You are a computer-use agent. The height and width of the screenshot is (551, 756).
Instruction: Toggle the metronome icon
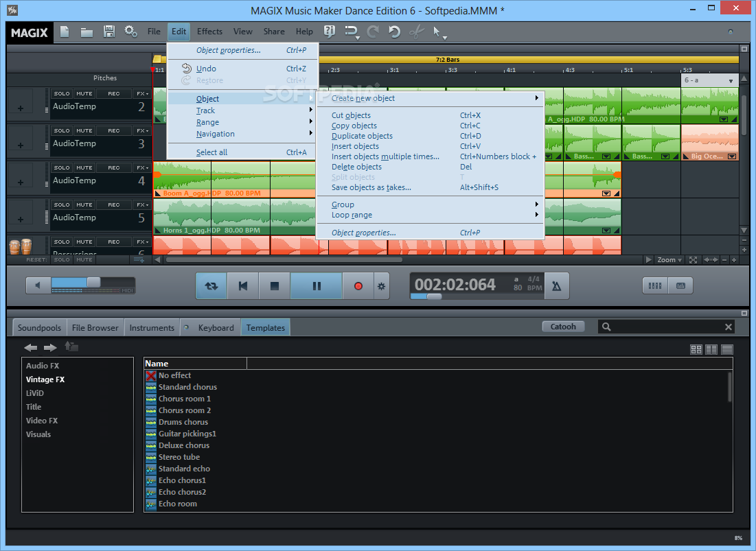point(556,286)
